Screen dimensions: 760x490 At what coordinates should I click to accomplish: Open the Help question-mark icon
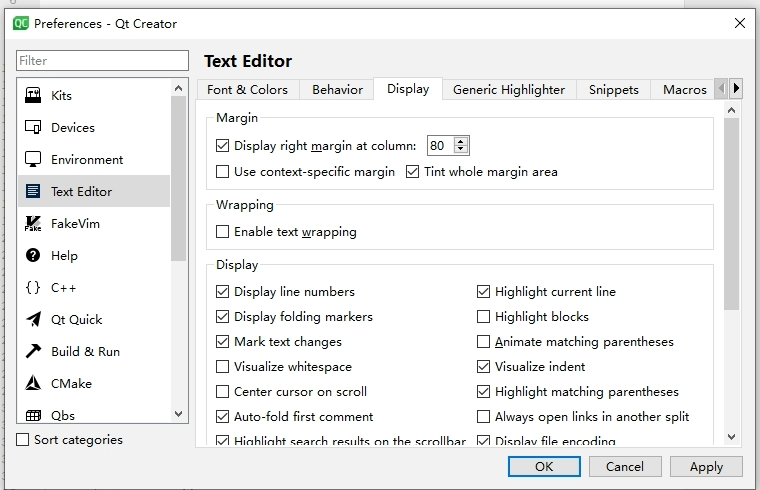(33, 255)
